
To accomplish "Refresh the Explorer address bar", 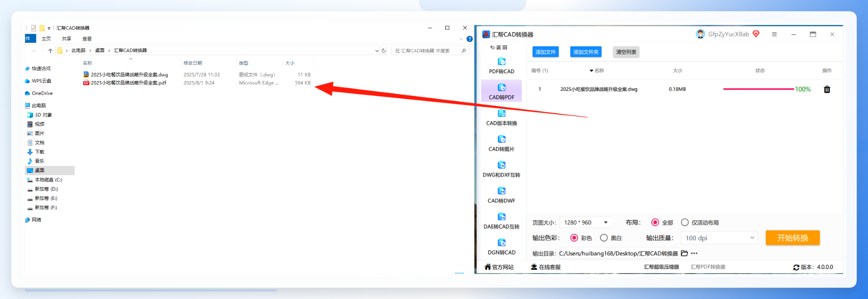I will pos(384,51).
